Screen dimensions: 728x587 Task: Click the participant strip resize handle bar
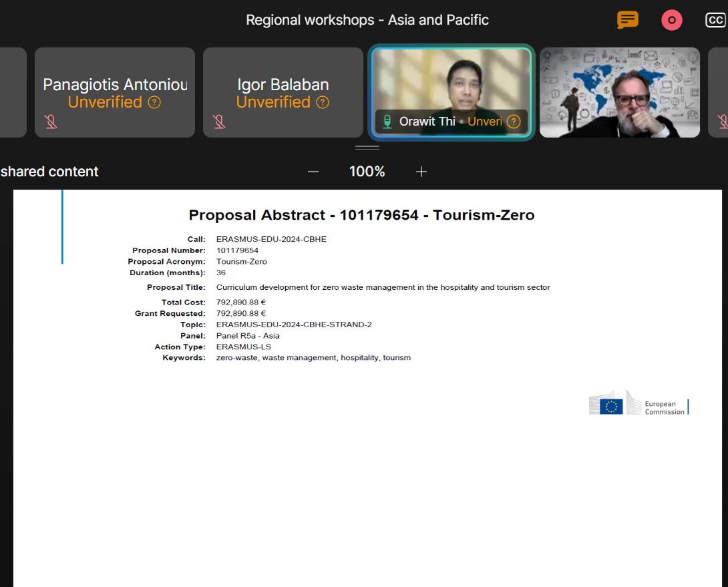pos(367,148)
